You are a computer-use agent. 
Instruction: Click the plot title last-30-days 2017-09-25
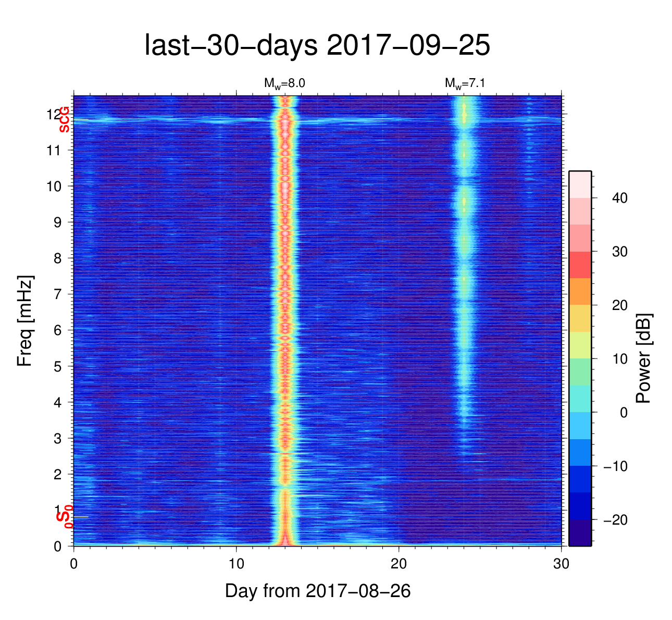317,46
